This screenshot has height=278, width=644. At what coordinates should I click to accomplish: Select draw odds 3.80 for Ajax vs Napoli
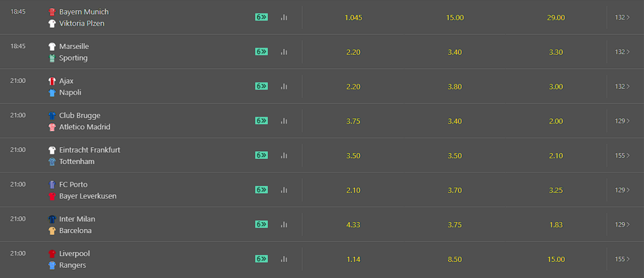455,87
